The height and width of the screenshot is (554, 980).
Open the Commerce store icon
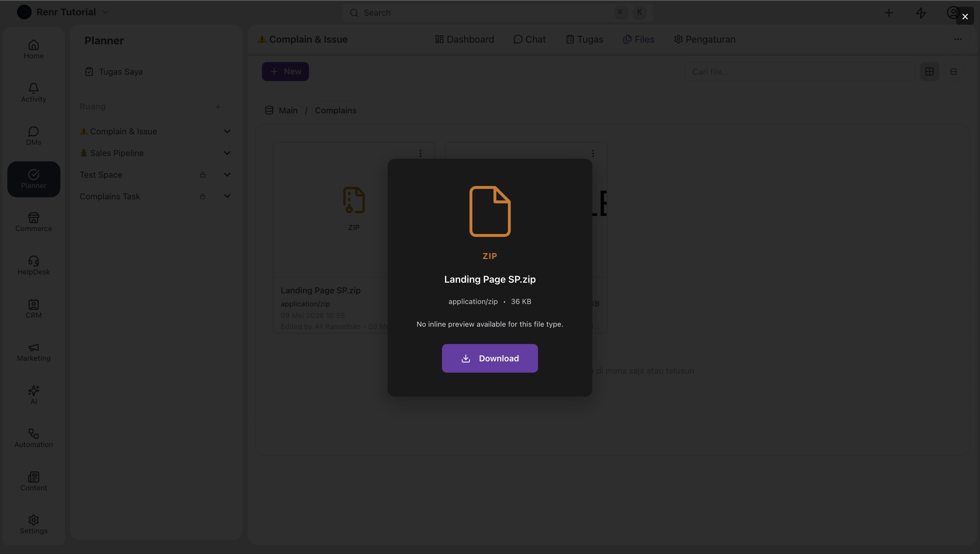[33, 218]
